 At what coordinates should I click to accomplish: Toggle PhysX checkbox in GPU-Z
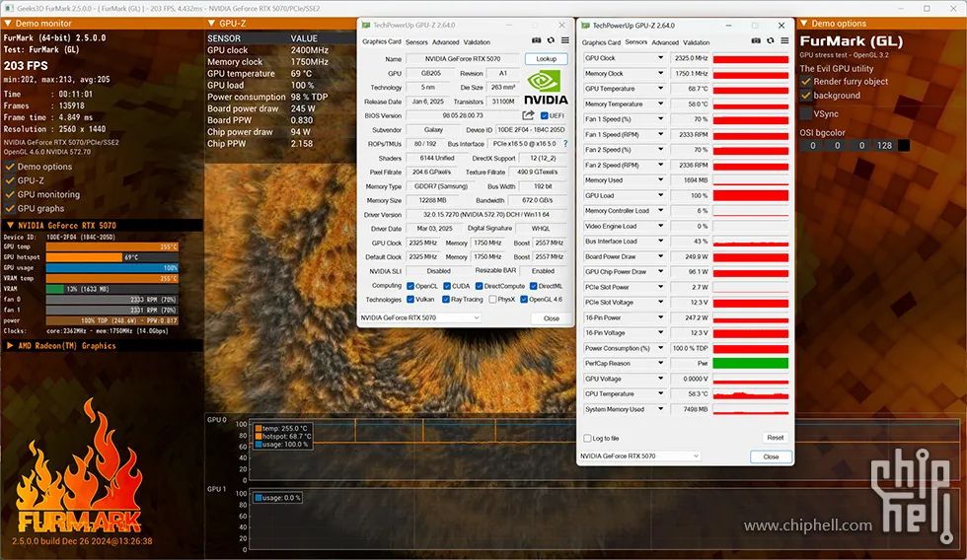(492, 300)
